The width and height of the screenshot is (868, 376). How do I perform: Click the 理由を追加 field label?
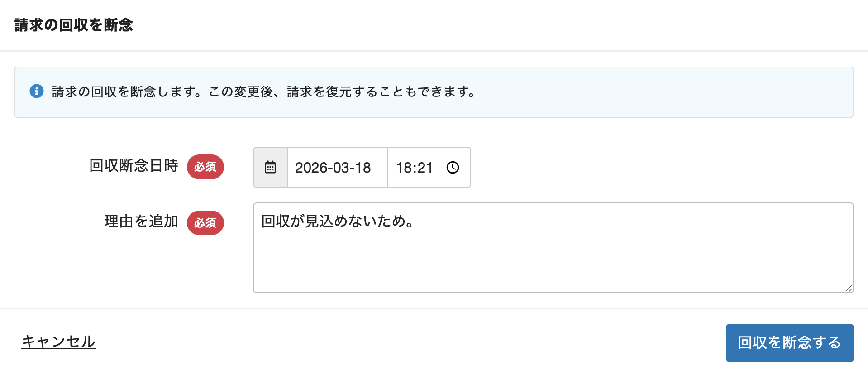pyautogui.click(x=141, y=222)
